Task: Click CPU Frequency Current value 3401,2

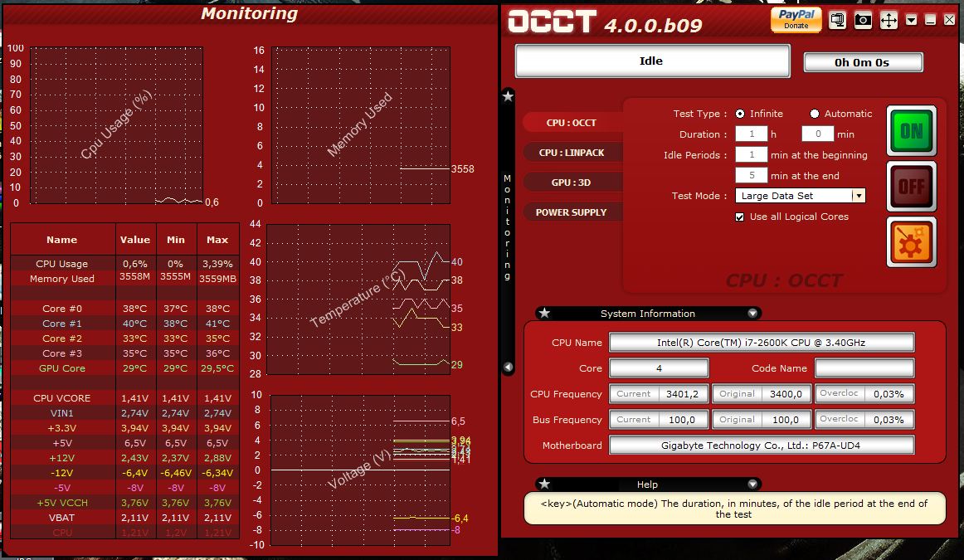Action: coord(683,394)
